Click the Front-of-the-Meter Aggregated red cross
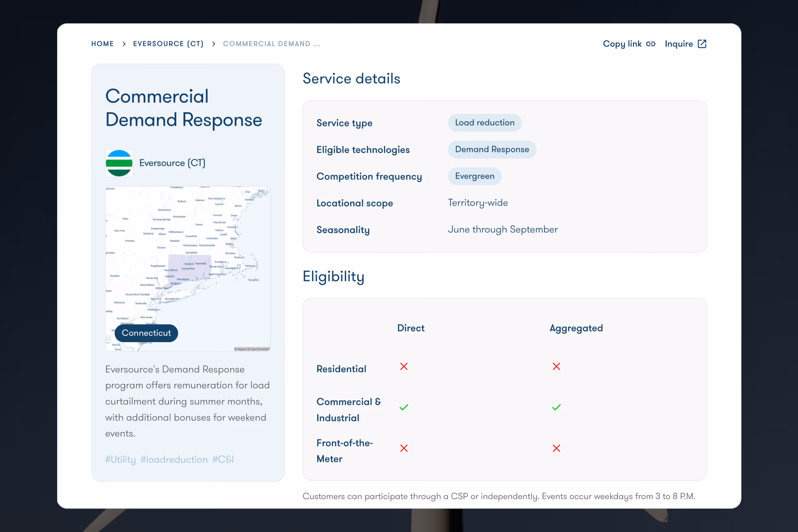Screen dimensions: 798x532 [x=556, y=448]
